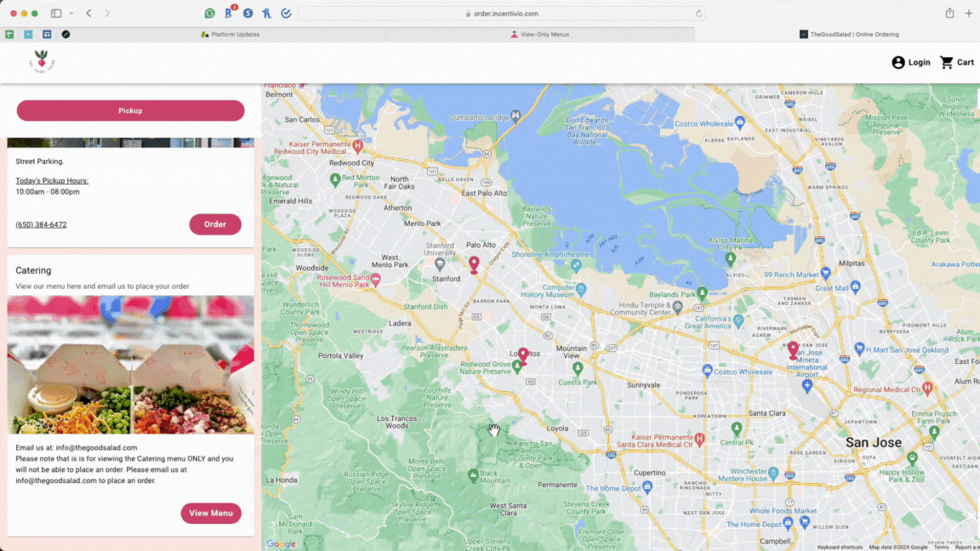Reload the page with refresh icon
Viewport: 980px width, 551px height.
698,13
